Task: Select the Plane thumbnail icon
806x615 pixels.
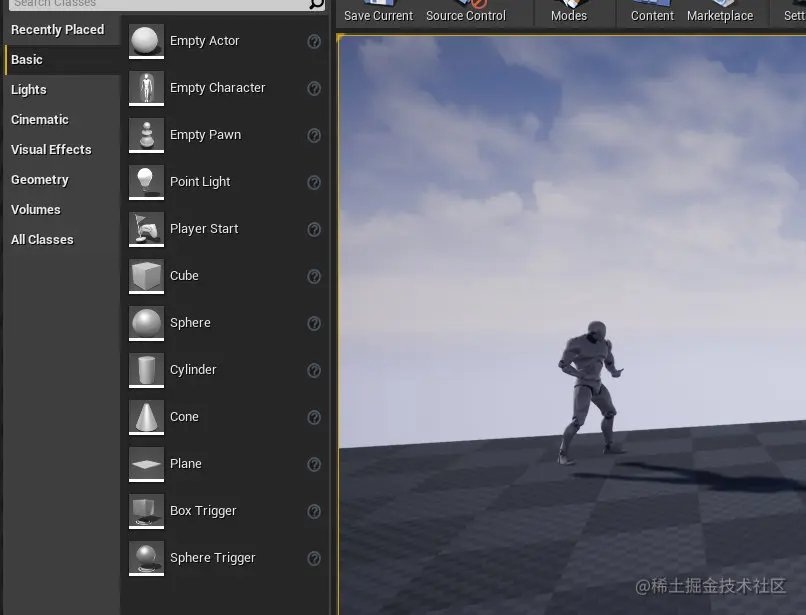Action: pos(146,464)
